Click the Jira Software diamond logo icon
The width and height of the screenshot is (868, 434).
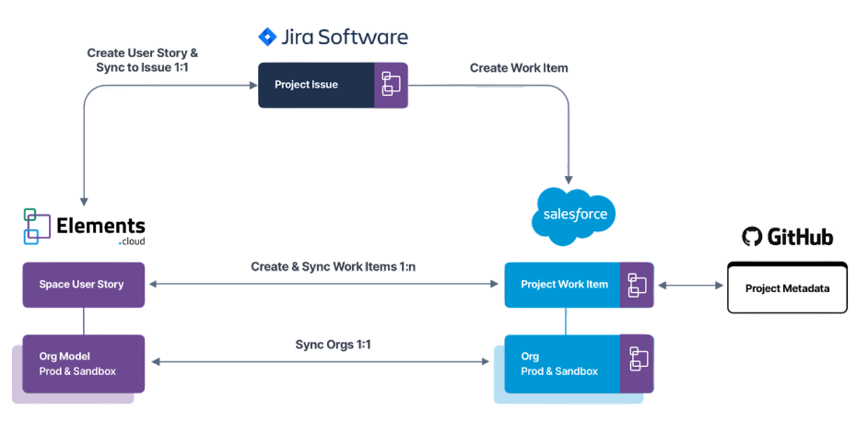[267, 38]
